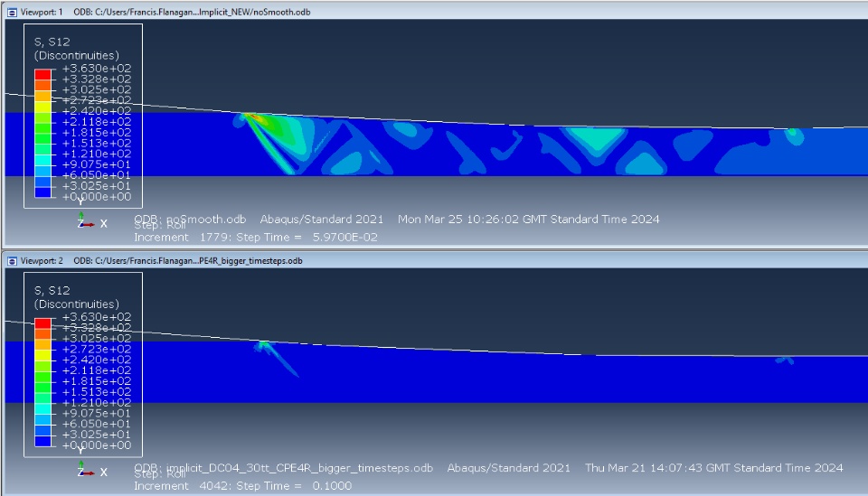Select 'S, S12' legend title in Viewport 2
868x496 pixels.
point(52,291)
